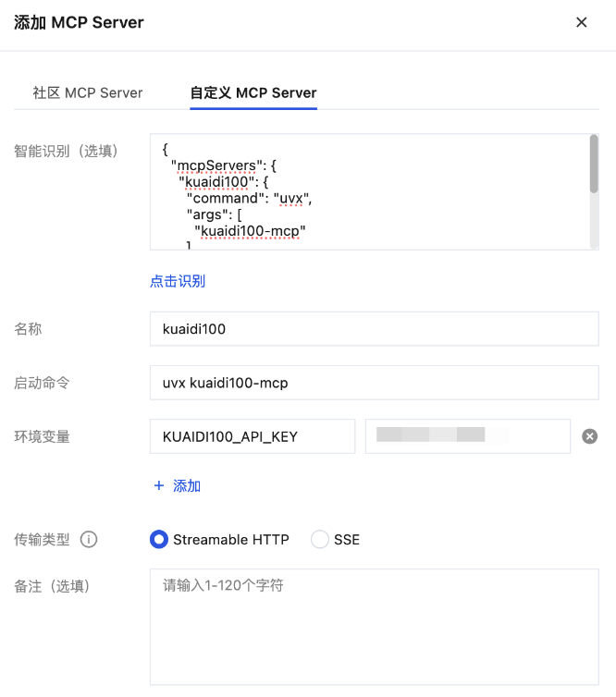Switch to the 社区 MCP Server tab
616x697 pixels.
(x=88, y=93)
